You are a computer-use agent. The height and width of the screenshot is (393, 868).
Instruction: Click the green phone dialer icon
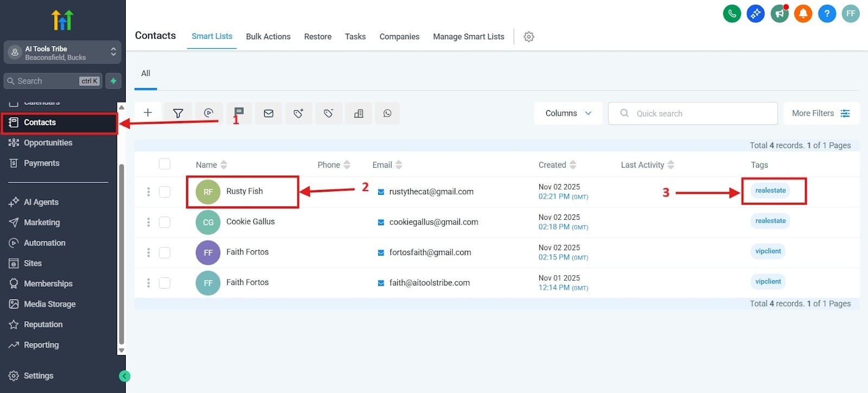point(732,14)
